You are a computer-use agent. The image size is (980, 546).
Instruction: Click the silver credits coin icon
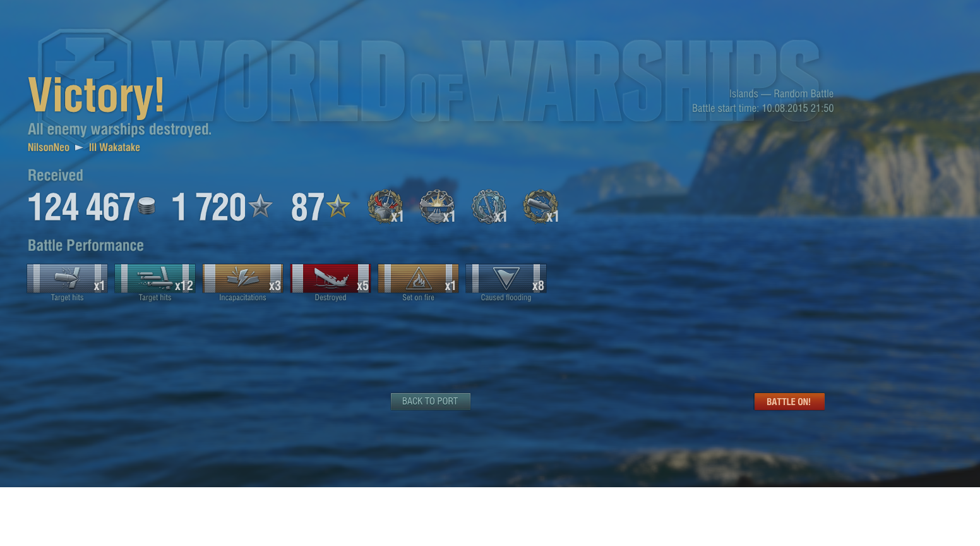tap(146, 206)
